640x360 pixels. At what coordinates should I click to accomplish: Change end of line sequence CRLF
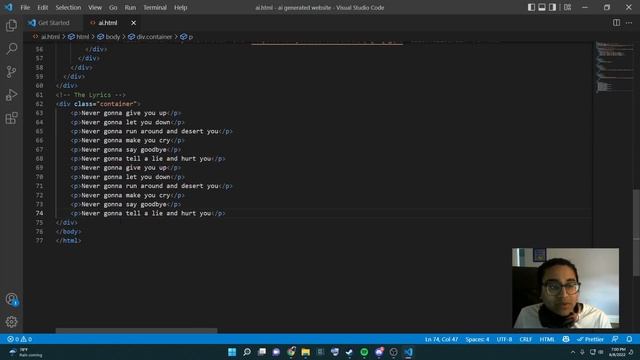(526, 339)
